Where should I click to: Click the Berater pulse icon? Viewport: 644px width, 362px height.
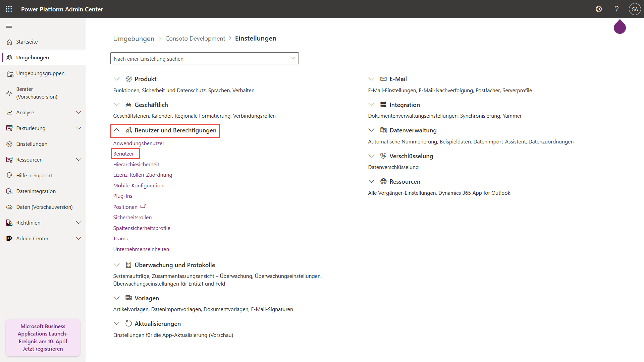click(9, 93)
